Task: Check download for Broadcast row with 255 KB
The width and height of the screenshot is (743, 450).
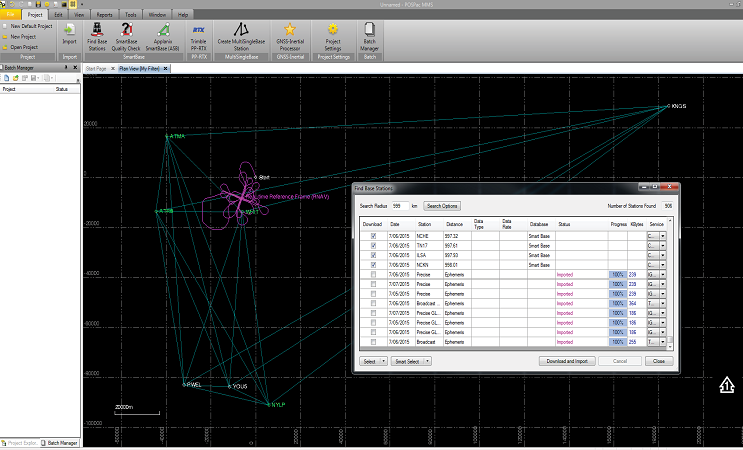Action: tap(373, 342)
